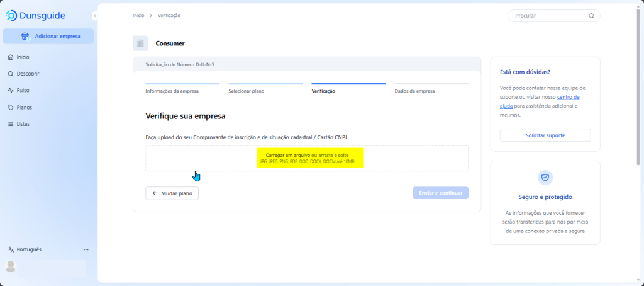Click the Adicionar empresa button
The width and height of the screenshot is (644, 286).
coord(48,37)
